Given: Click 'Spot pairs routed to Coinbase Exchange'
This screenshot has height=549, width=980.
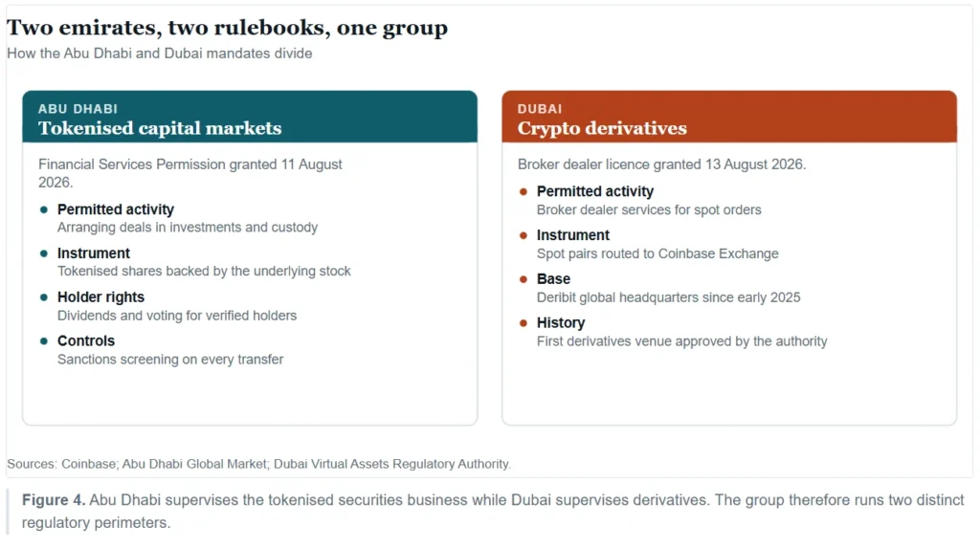Looking at the screenshot, I should pyautogui.click(x=657, y=253).
